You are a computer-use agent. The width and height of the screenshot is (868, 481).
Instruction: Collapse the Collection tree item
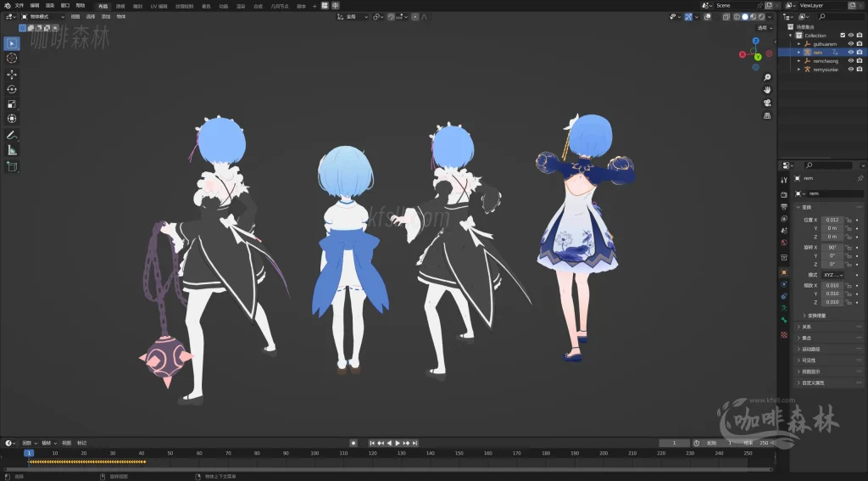[791, 35]
